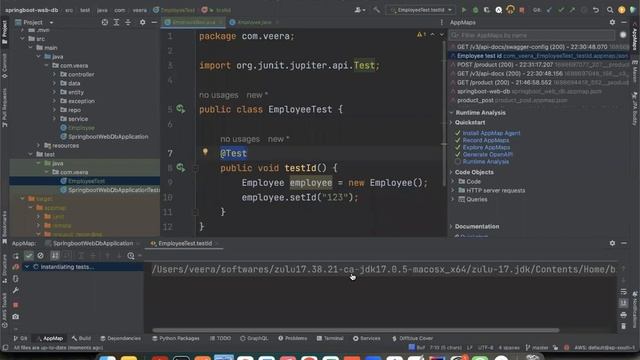640x360 pixels.
Task: Open EmployeeTest.testId run configuration dropdown
Action: point(420,10)
